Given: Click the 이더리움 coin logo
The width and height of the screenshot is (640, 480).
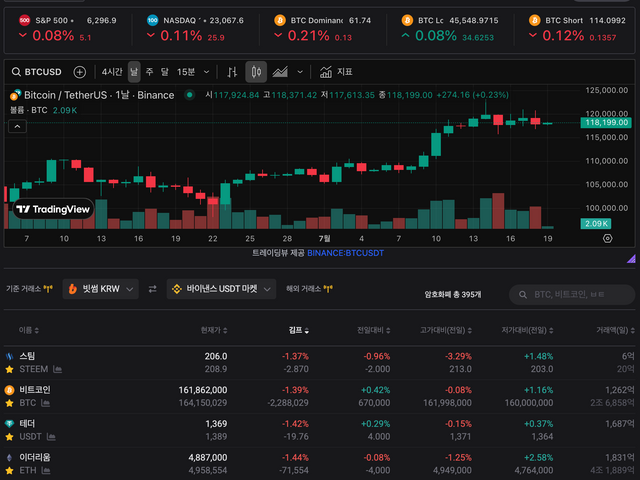Looking at the screenshot, I should tap(9, 458).
